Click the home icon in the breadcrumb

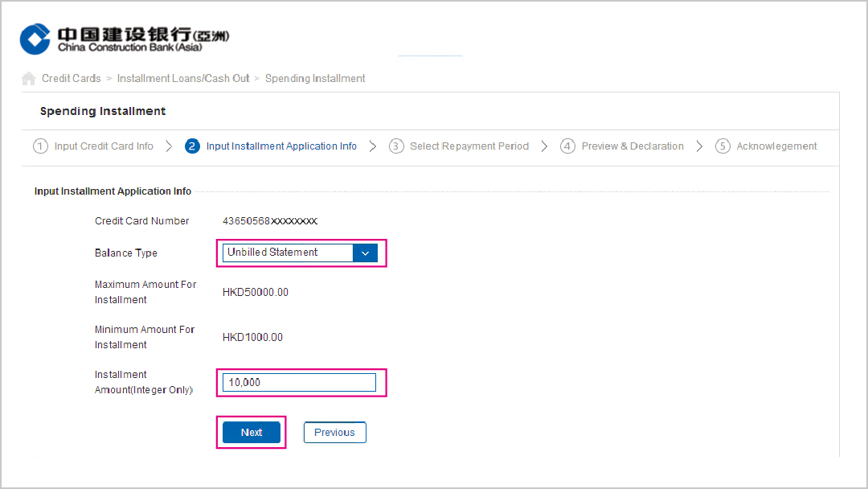29,79
